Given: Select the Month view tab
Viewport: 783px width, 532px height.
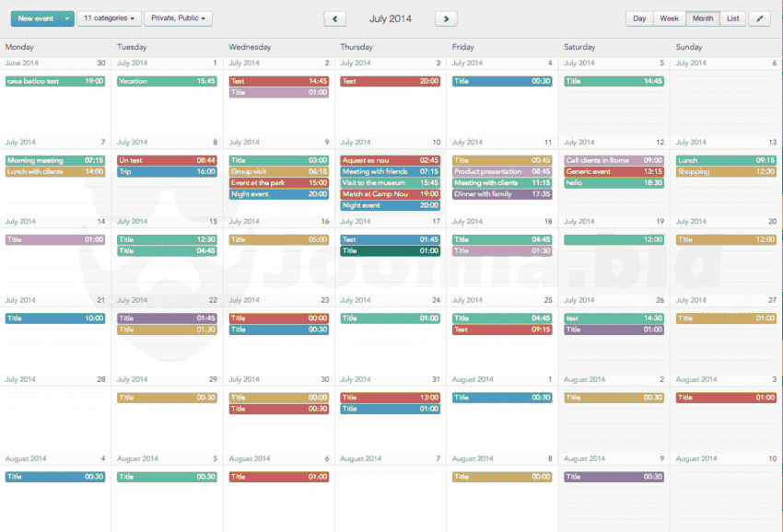Looking at the screenshot, I should click(702, 18).
